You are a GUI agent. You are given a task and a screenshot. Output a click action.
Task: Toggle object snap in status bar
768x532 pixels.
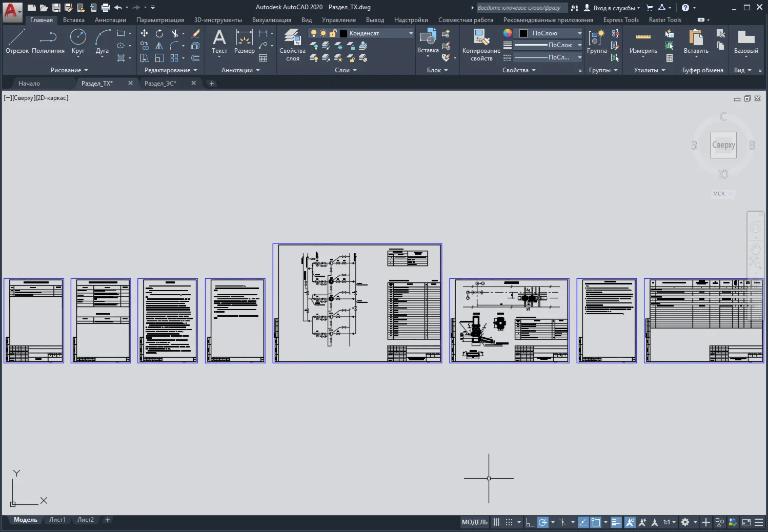596,522
